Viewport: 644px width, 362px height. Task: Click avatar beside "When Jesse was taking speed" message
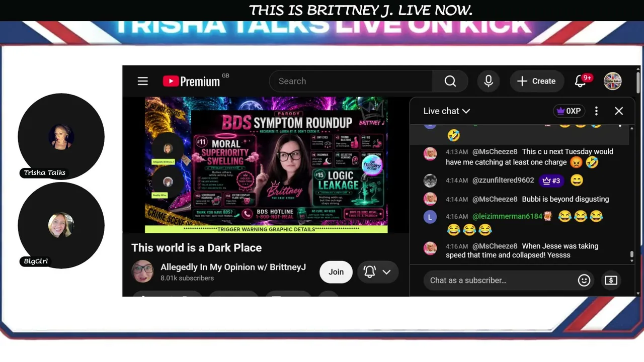[x=430, y=248]
